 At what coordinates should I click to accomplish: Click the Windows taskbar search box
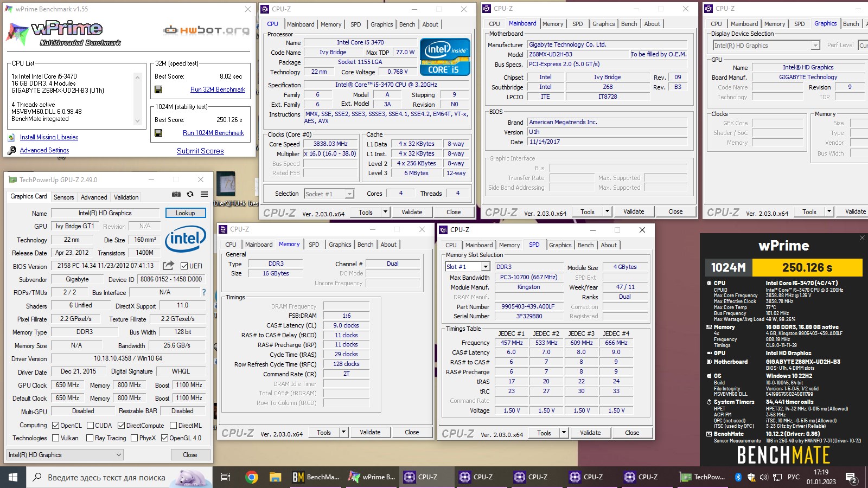118,477
